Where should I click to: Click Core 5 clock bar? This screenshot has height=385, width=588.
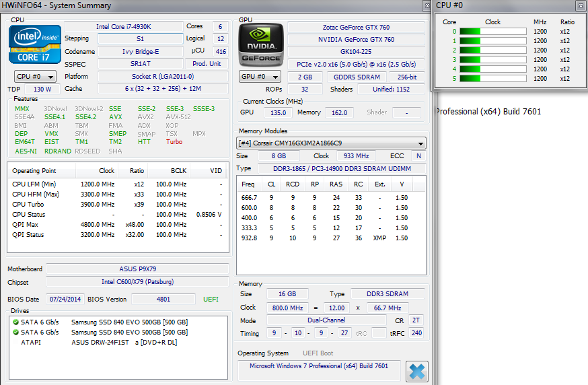(493, 79)
